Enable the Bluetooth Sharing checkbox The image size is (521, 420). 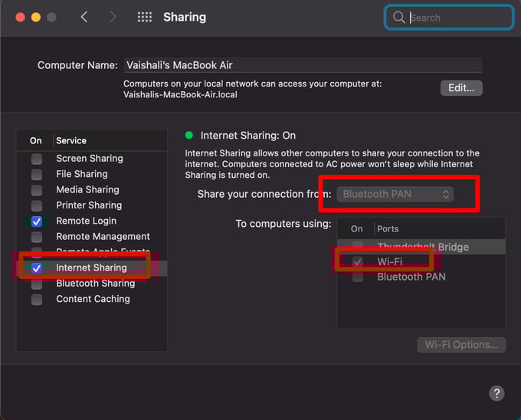tap(37, 284)
